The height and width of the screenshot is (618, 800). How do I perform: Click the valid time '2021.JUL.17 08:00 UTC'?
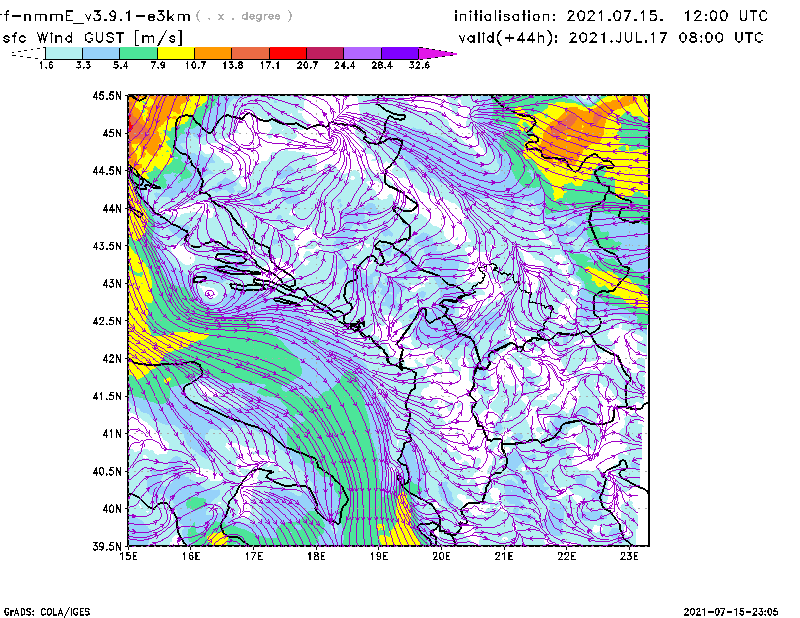(666, 38)
